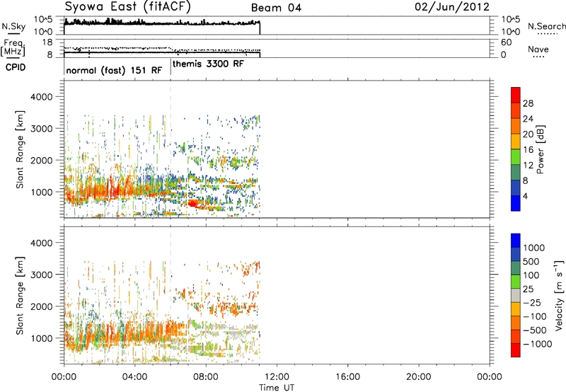The height and width of the screenshot is (392, 566).
Task: Select the 'Beam 04' label
Action: pos(276,8)
